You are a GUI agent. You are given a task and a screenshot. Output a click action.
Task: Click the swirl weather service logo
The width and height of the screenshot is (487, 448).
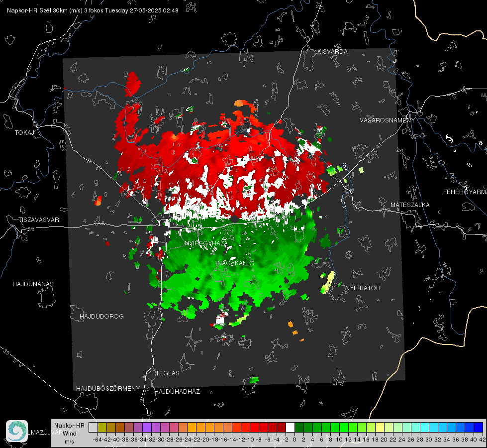tap(17, 431)
